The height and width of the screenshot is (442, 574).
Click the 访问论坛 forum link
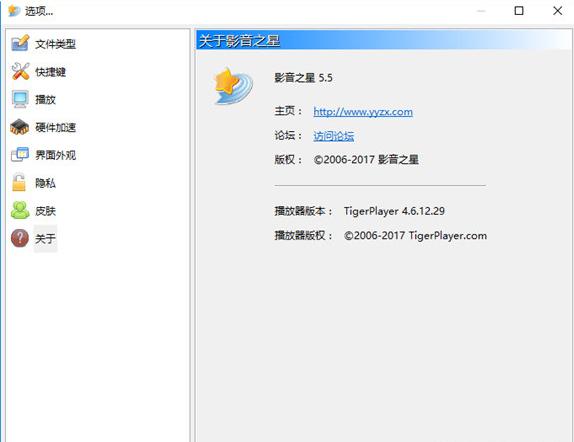click(333, 136)
